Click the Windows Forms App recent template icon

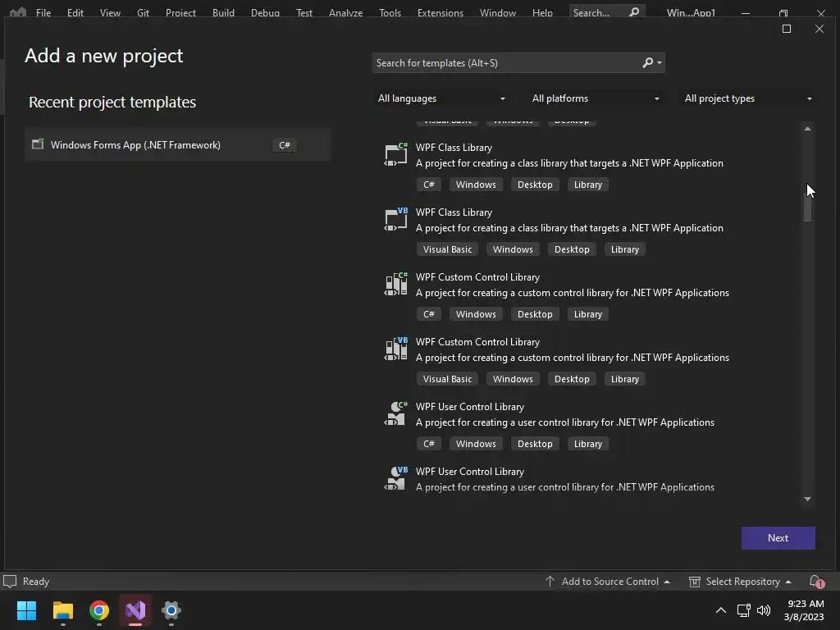pos(38,144)
